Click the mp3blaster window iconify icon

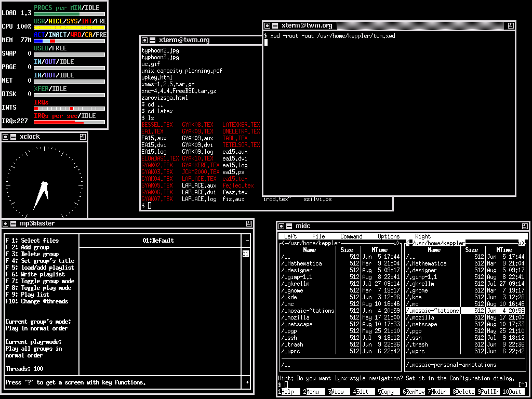(x=5, y=223)
